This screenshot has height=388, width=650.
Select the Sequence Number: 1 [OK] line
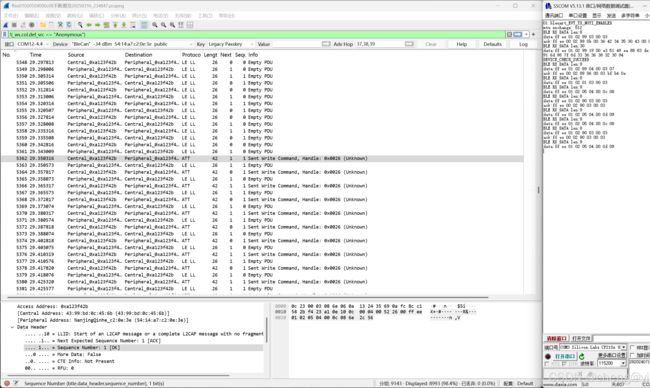[x=143, y=347]
